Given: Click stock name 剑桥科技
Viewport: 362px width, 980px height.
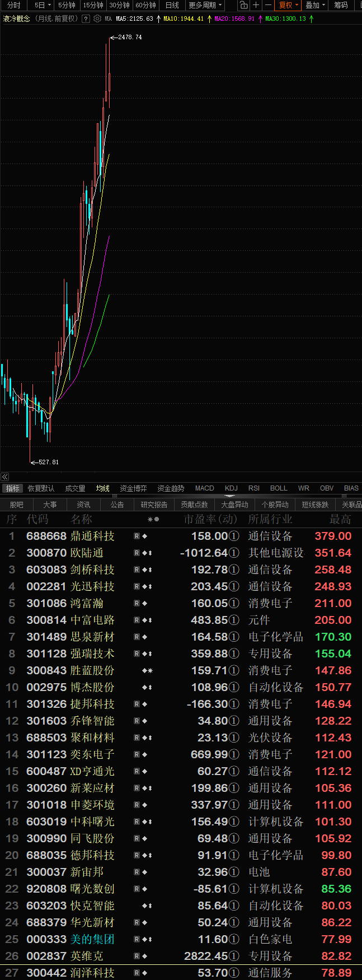Looking at the screenshot, I should click(x=92, y=570).
